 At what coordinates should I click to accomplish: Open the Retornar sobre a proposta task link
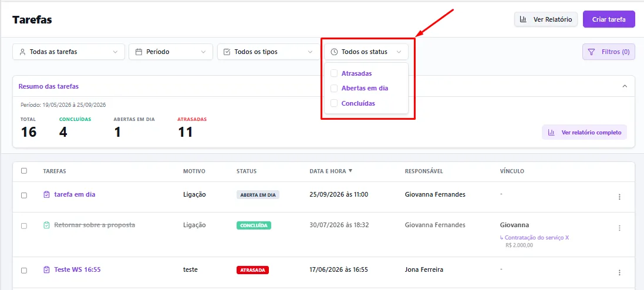click(x=95, y=225)
